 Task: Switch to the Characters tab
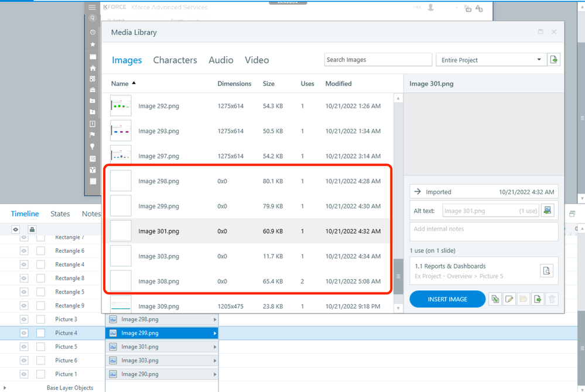(x=175, y=60)
